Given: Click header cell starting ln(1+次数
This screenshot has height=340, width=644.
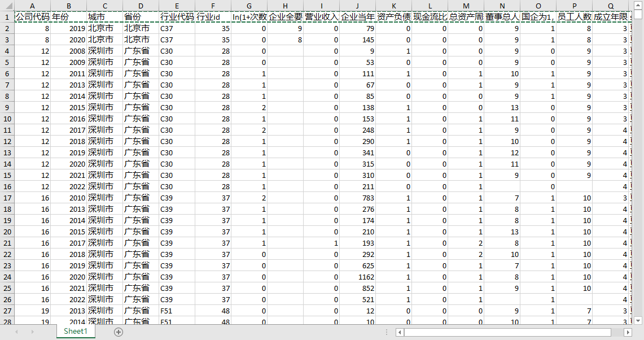Looking at the screenshot, I should click(x=249, y=18).
